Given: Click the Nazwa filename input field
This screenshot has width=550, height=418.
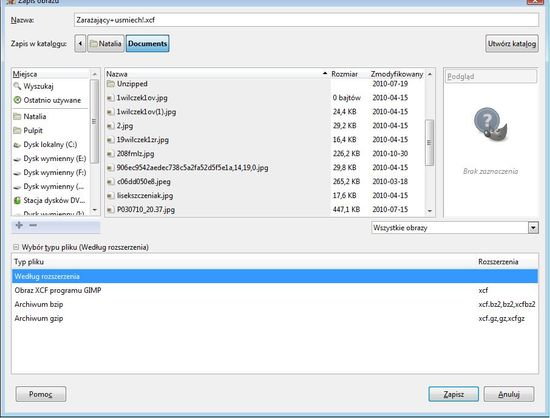Looking at the screenshot, I should point(306,20).
